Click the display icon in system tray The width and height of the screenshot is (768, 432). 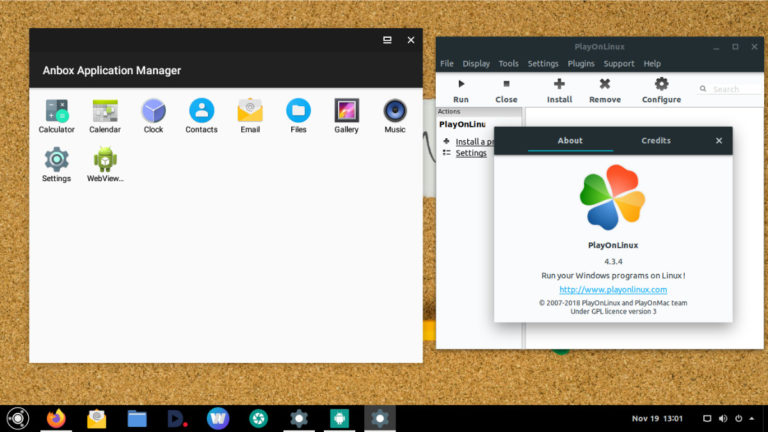707,418
